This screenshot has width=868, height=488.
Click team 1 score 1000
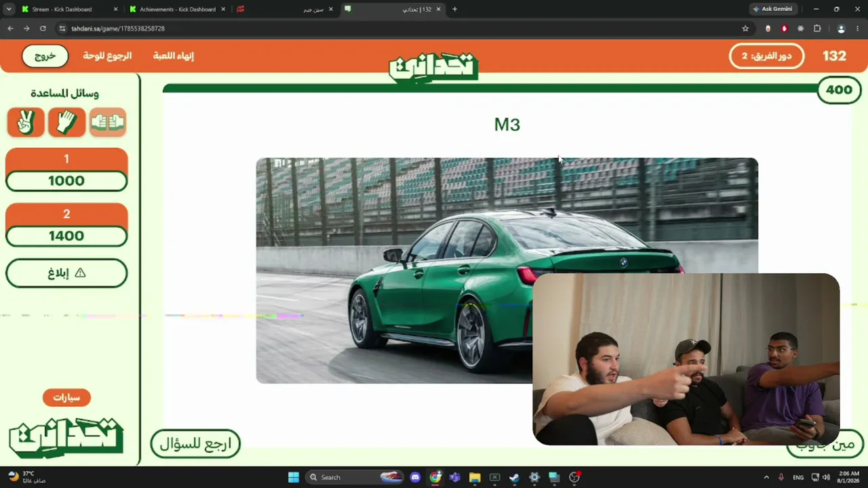[x=66, y=181]
